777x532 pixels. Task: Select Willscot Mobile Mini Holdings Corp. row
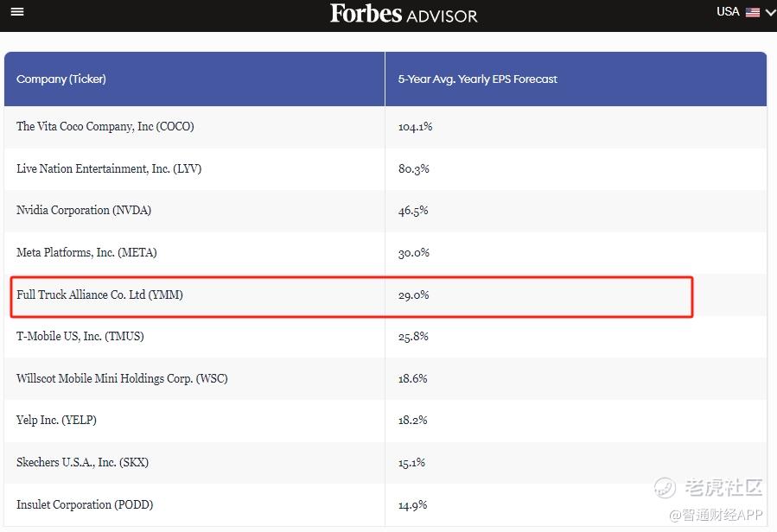point(122,378)
